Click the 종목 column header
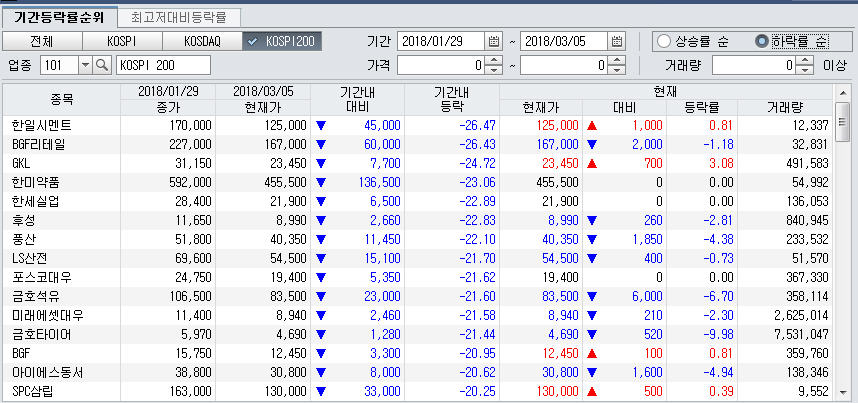The width and height of the screenshot is (858, 403). tap(61, 100)
